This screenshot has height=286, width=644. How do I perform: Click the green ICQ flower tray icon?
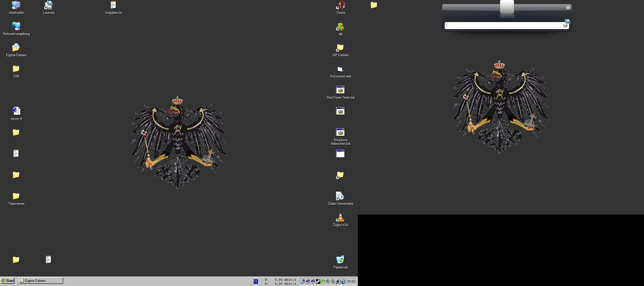tap(323, 282)
